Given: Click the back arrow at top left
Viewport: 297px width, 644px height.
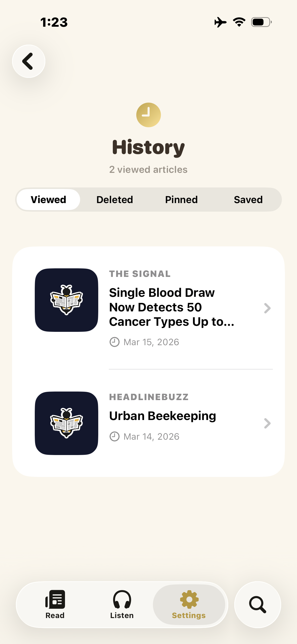Looking at the screenshot, I should [28, 61].
